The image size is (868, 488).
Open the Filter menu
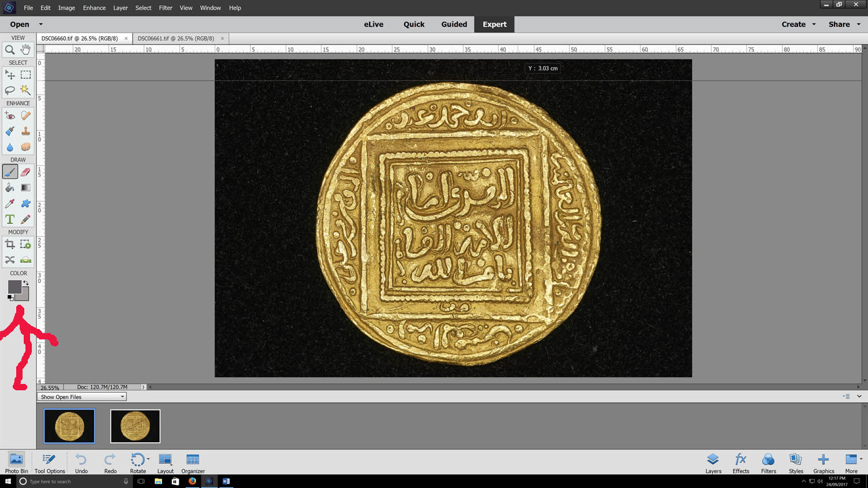[165, 8]
